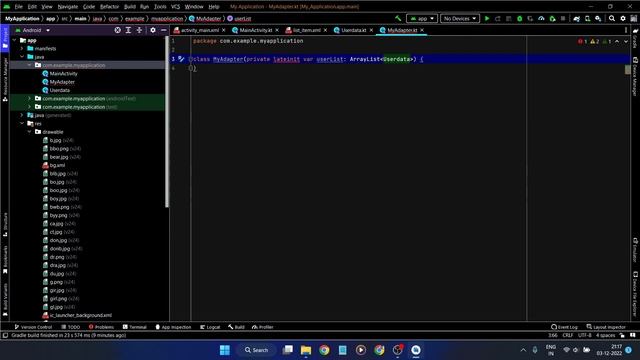Open the No Devices dropdown
This screenshot has width=640, height=360.
[460, 18]
